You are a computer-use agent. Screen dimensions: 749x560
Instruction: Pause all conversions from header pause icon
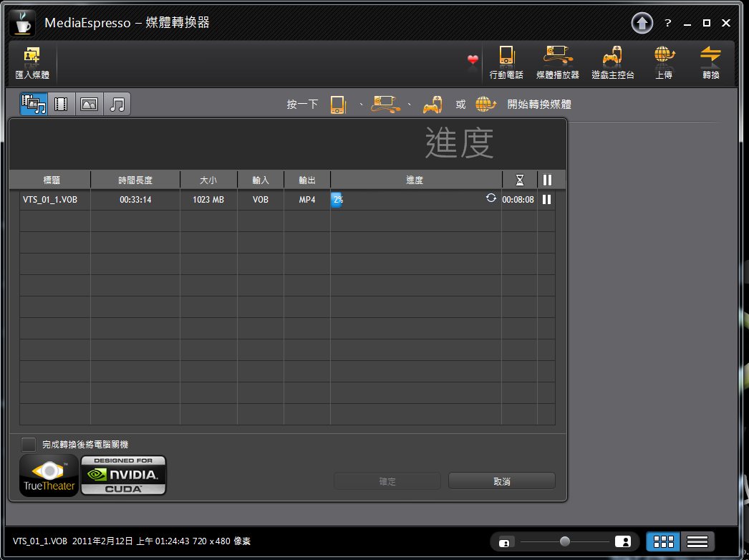tap(547, 180)
